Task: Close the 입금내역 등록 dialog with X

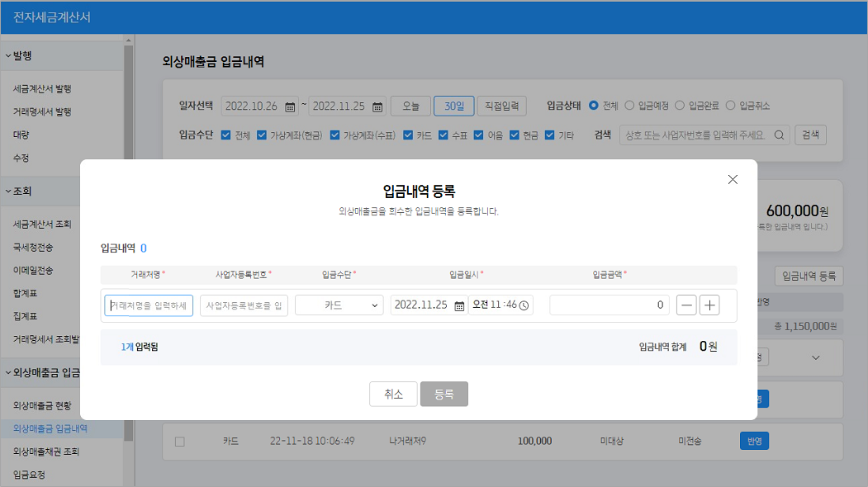Action: (733, 179)
